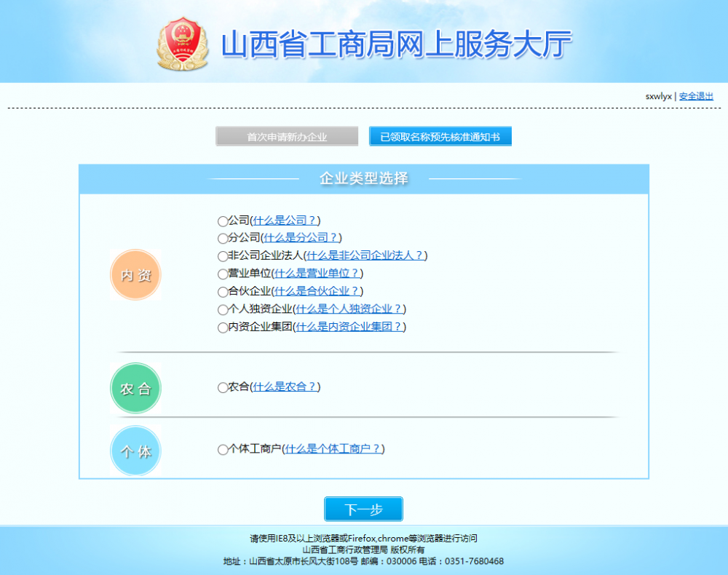This screenshot has height=575, width=728.
Task: Click the national emblem logo in the header
Action: [x=183, y=43]
